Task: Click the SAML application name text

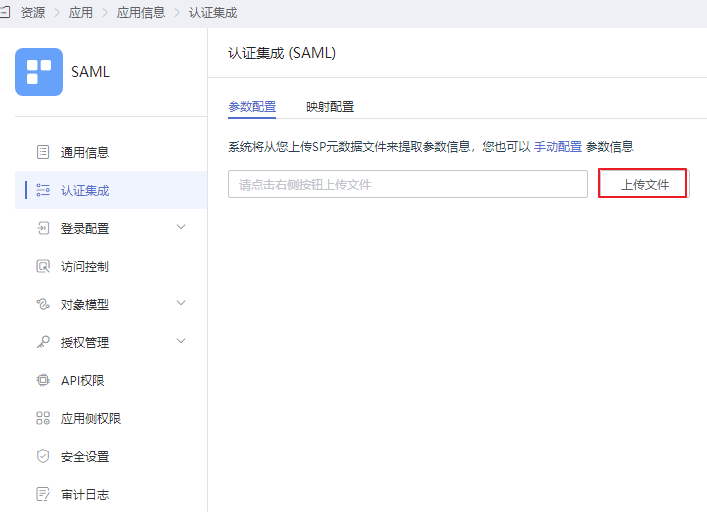Action: pos(90,72)
